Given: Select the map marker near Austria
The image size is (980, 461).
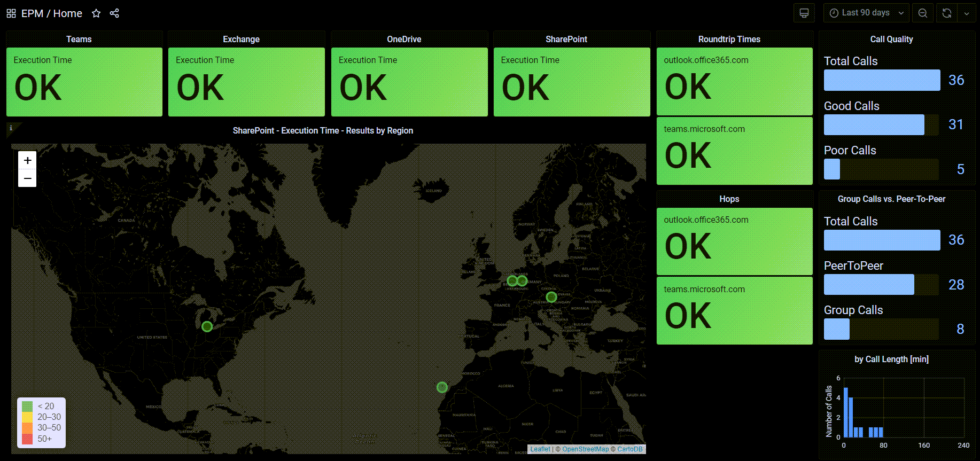Looking at the screenshot, I should 551,297.
